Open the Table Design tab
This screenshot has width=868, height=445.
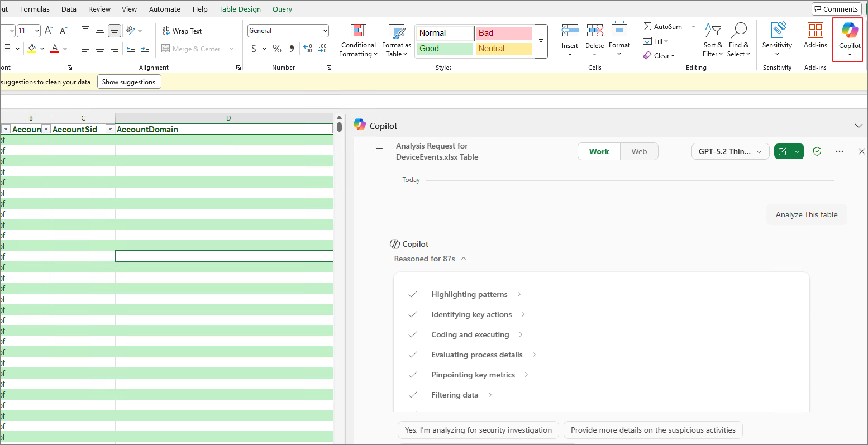[240, 9]
